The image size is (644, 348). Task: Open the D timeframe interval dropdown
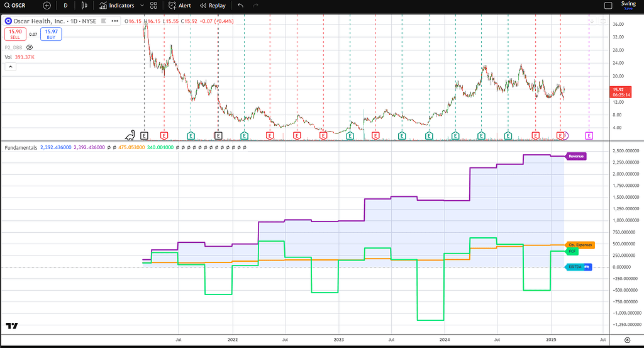click(x=65, y=5)
